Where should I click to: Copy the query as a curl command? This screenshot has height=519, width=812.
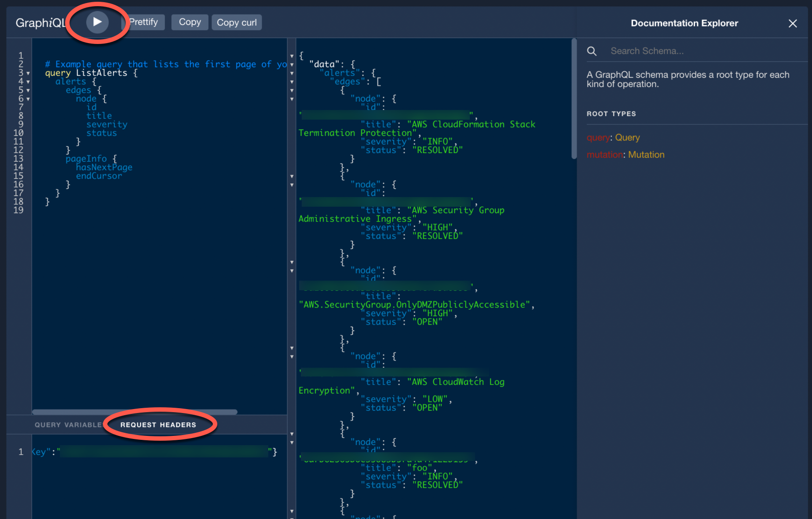tap(237, 22)
